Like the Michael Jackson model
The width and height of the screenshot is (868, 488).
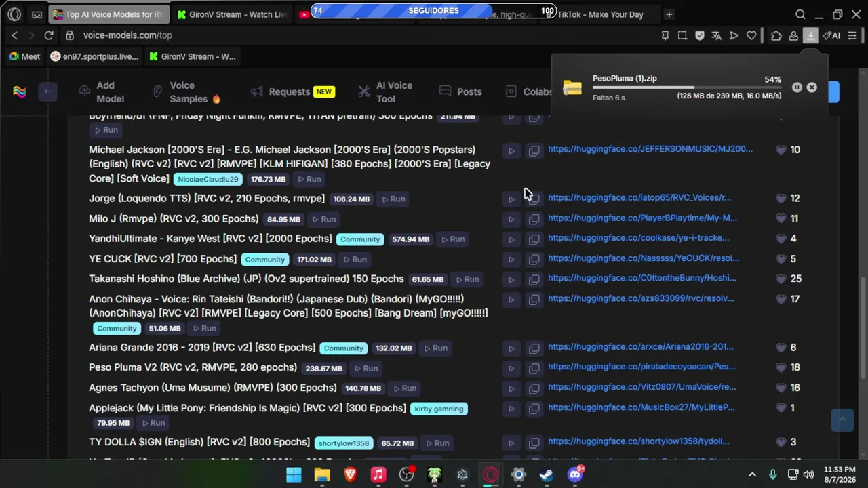click(x=781, y=150)
